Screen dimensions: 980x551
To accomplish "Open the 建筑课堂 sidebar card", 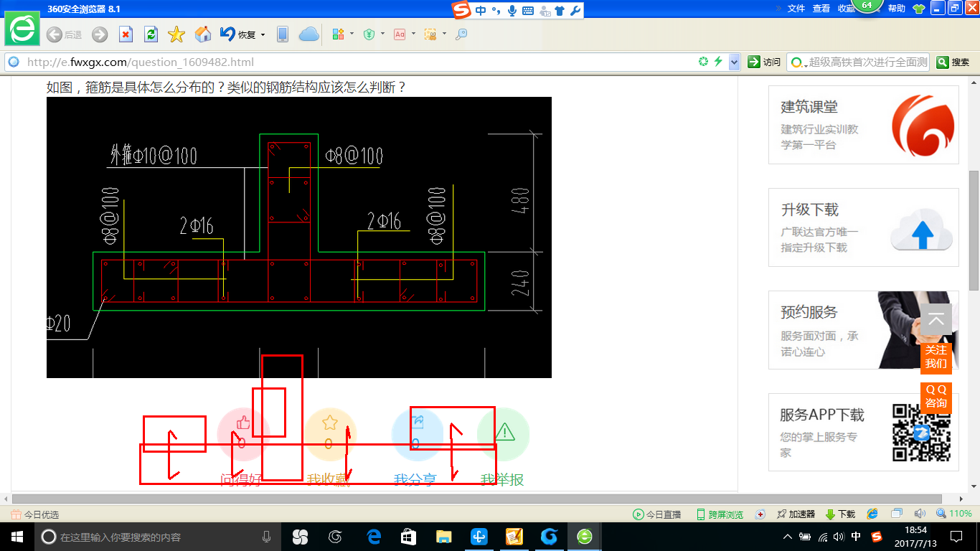I will click(864, 125).
